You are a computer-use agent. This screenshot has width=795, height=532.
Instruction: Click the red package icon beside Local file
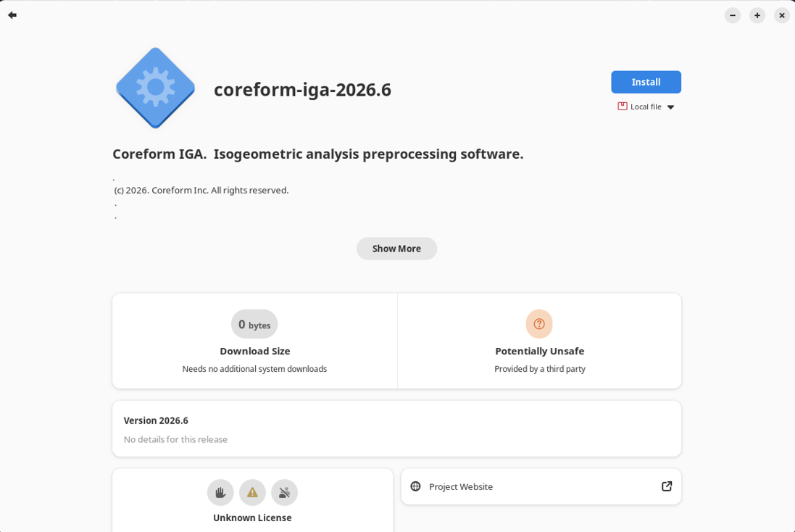[x=622, y=106]
